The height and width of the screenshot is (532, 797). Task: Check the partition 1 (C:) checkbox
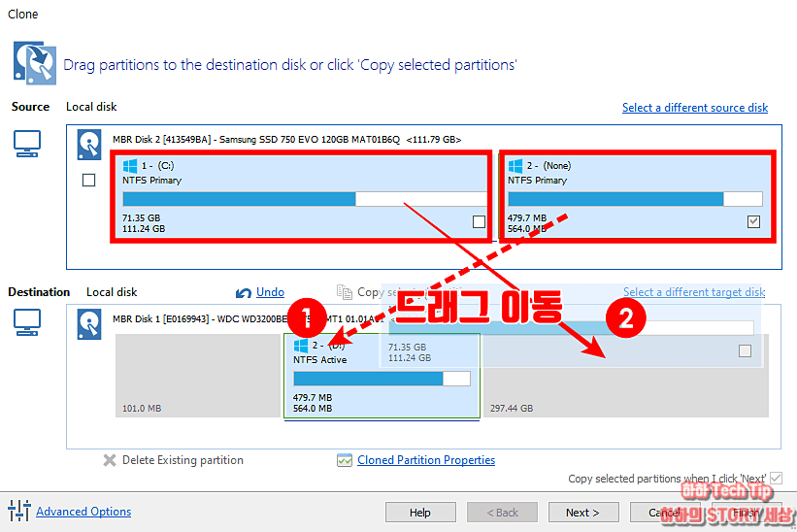click(x=479, y=221)
